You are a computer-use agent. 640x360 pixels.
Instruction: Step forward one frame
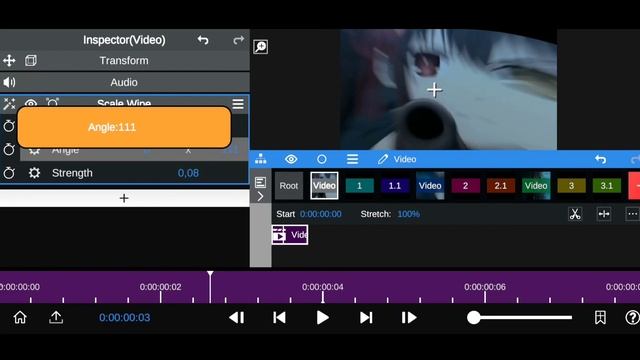pyautogui.click(x=409, y=318)
